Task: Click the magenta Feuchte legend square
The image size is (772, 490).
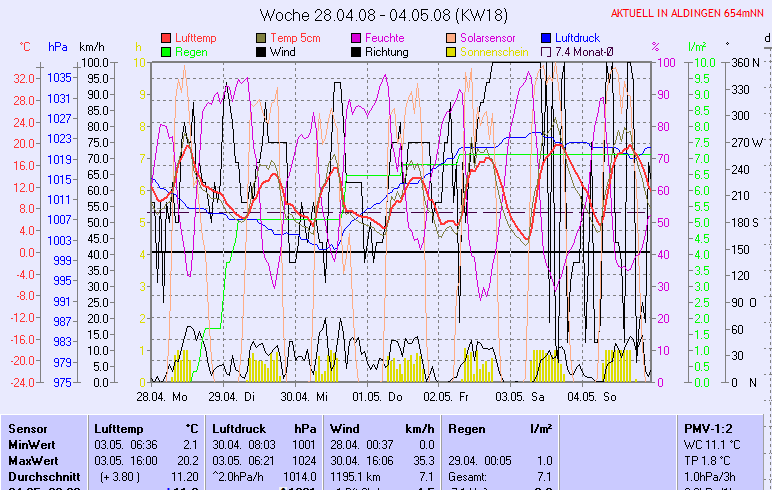Action: pos(356,37)
